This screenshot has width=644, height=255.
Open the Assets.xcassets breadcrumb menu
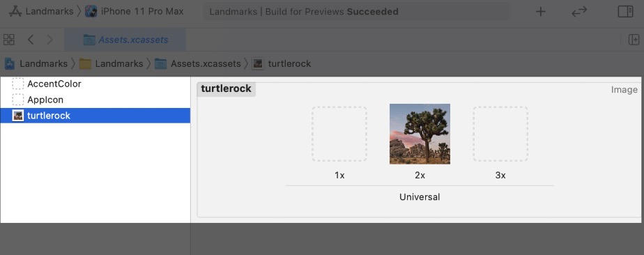coord(198,63)
